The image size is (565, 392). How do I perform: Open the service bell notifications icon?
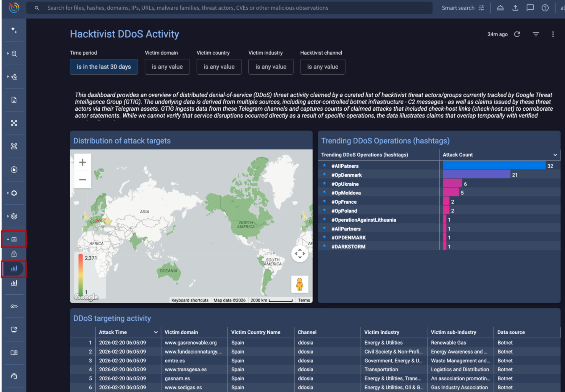(500, 8)
